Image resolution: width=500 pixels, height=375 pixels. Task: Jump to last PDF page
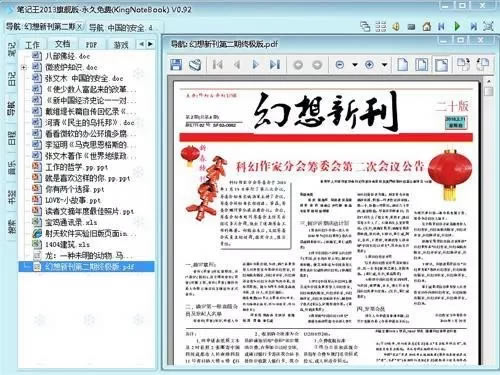[x=275, y=64]
